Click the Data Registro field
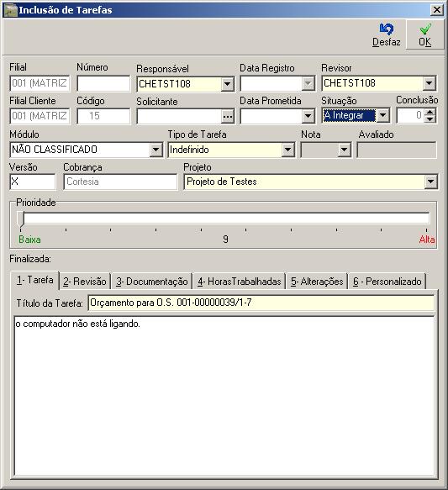Image resolution: width=448 pixels, height=490 pixels. click(271, 83)
